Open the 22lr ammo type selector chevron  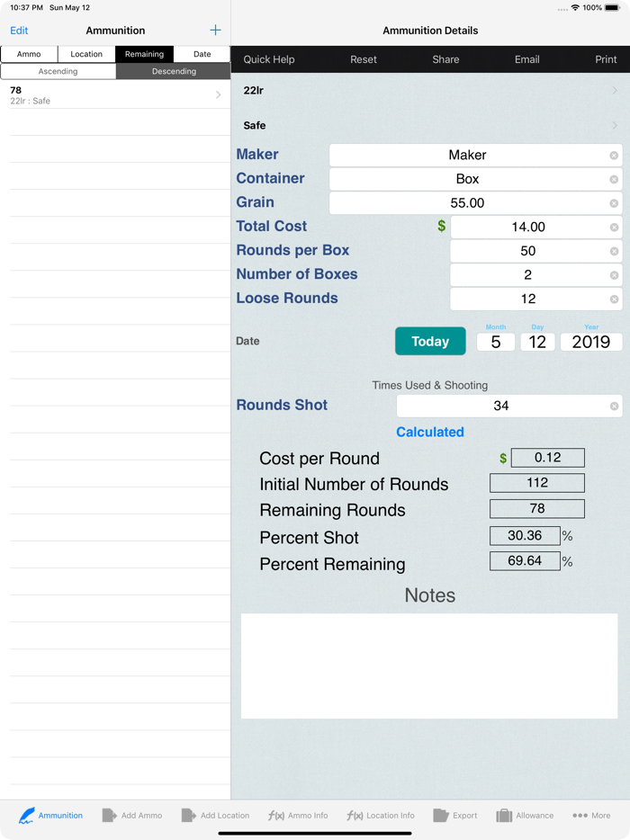tap(615, 91)
